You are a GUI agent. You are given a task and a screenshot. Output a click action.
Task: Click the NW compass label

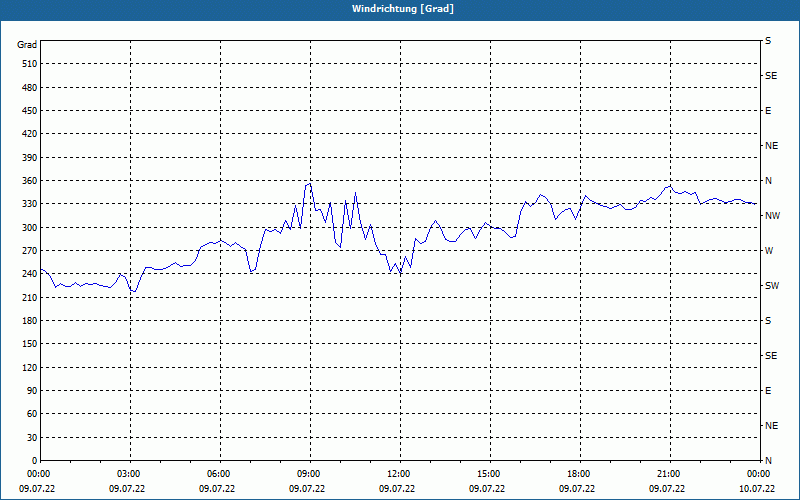pos(772,216)
